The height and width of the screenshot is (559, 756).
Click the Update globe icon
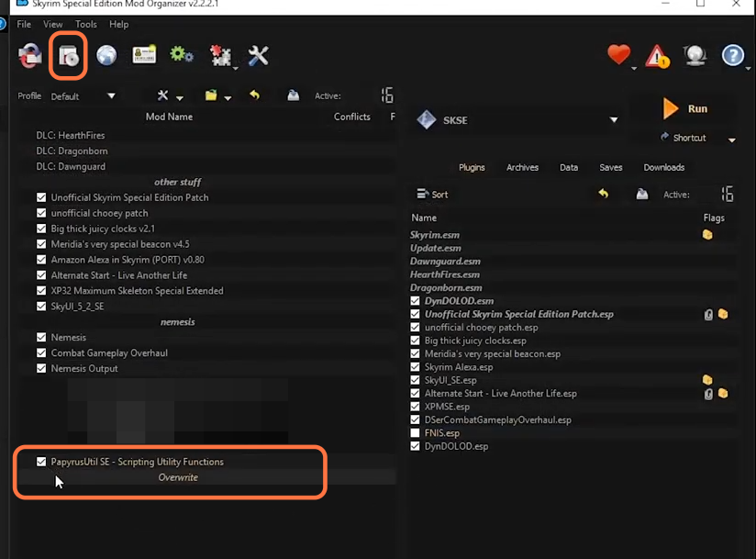(695, 55)
